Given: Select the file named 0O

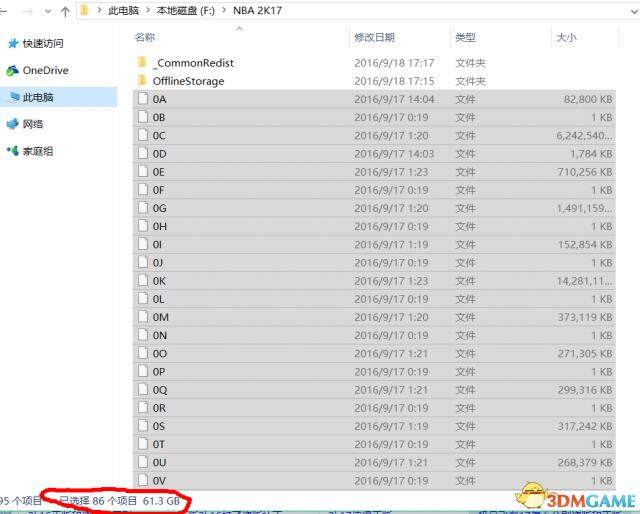Looking at the screenshot, I should click(x=160, y=354).
